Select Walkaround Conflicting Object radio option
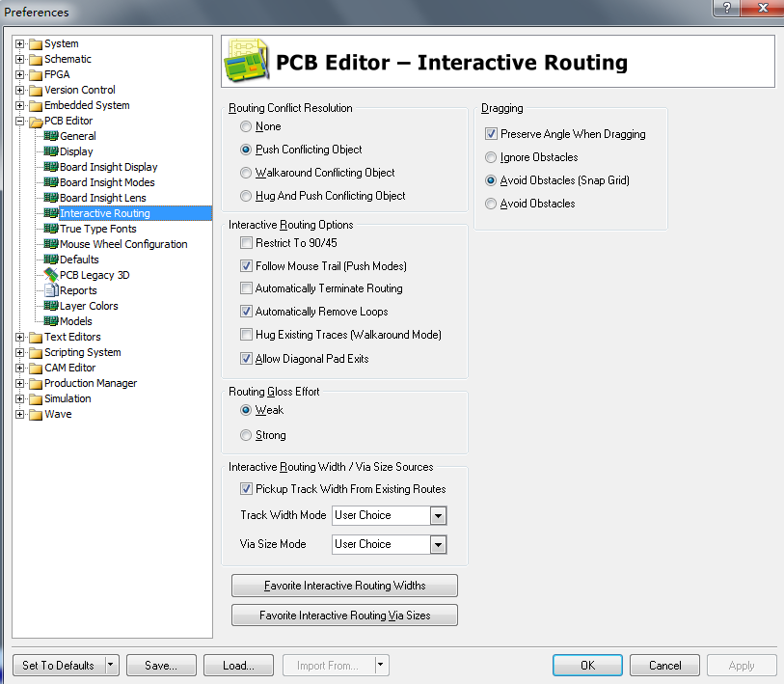This screenshot has width=784, height=684. (x=247, y=173)
